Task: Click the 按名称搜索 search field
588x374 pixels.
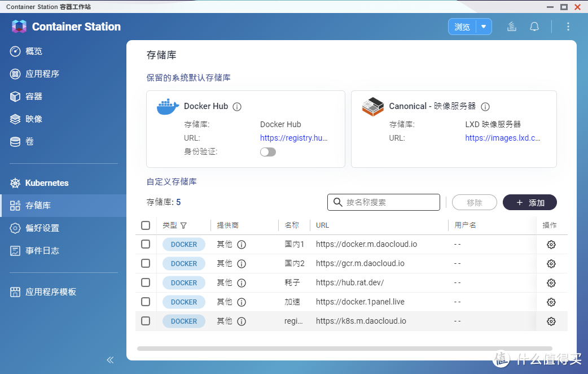Action: (x=384, y=202)
